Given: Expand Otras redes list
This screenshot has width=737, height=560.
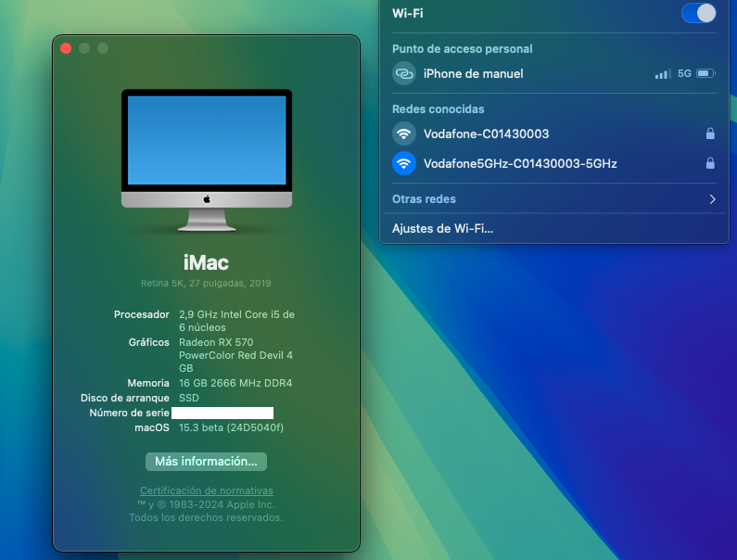Looking at the screenshot, I should [553, 199].
